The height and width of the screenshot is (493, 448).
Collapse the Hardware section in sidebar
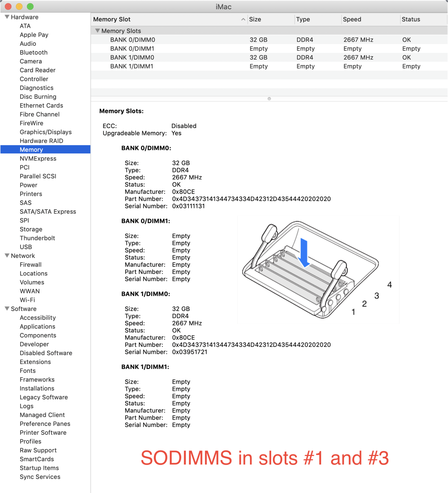(x=7, y=17)
